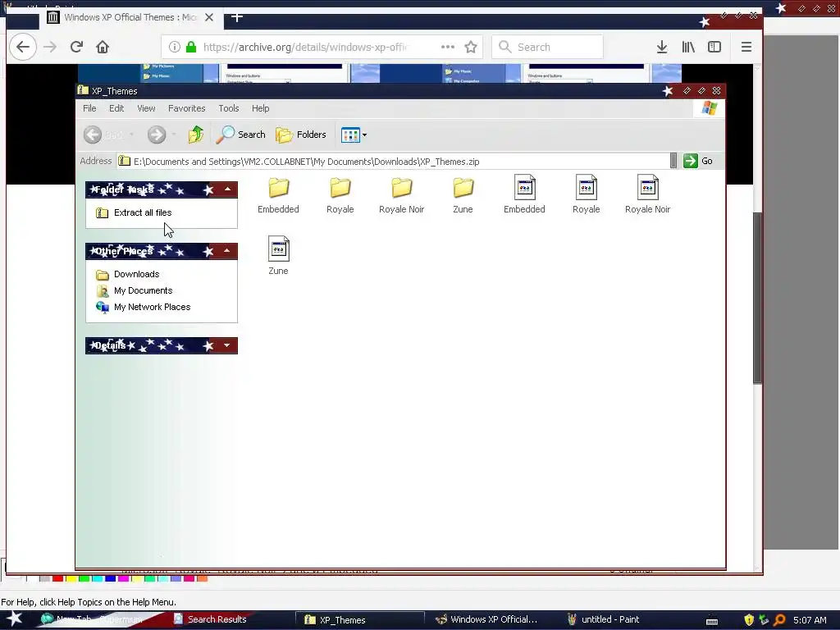The image size is (840, 630).
Task: Select the Zune theme file
Action: (279, 256)
